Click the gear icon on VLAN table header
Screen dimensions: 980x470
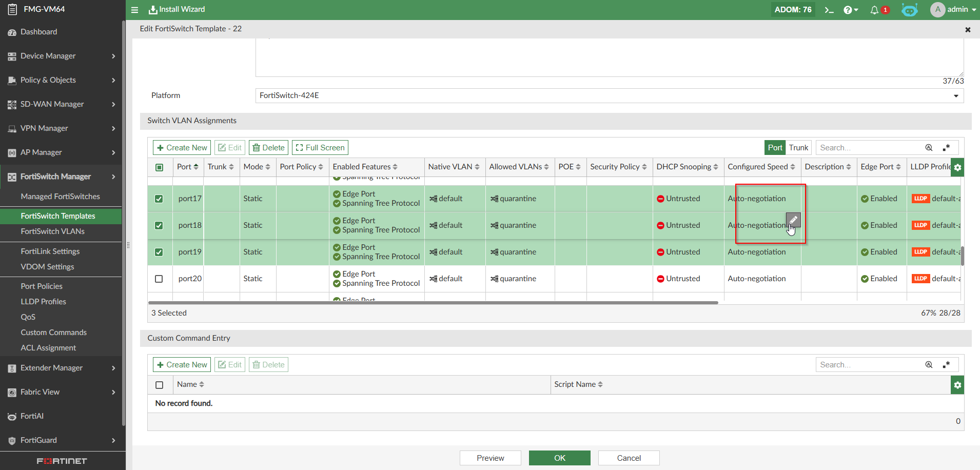[x=957, y=167]
